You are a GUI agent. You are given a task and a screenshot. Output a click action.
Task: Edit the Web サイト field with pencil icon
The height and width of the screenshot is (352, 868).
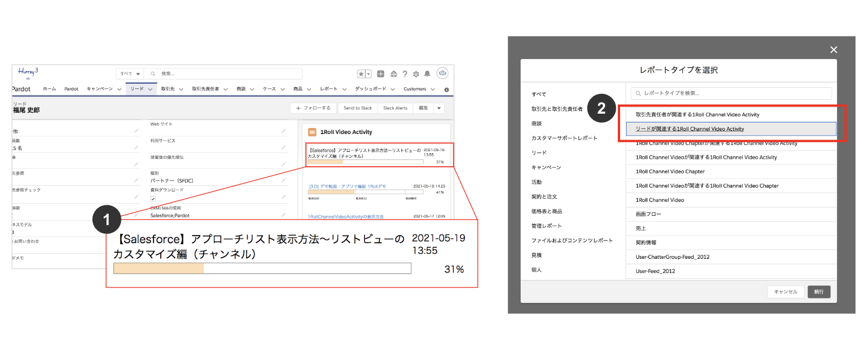pyautogui.click(x=283, y=131)
